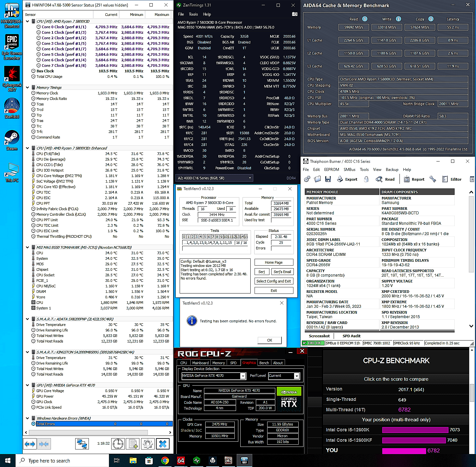The width and height of the screenshot is (476, 467).
Task: Click the padlock icon in Thaiphoon toolbar
Action: pos(366,179)
